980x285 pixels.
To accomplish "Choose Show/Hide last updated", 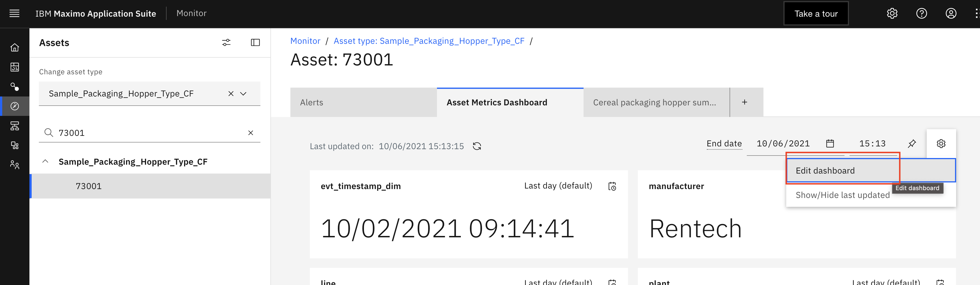I will (x=871, y=195).
